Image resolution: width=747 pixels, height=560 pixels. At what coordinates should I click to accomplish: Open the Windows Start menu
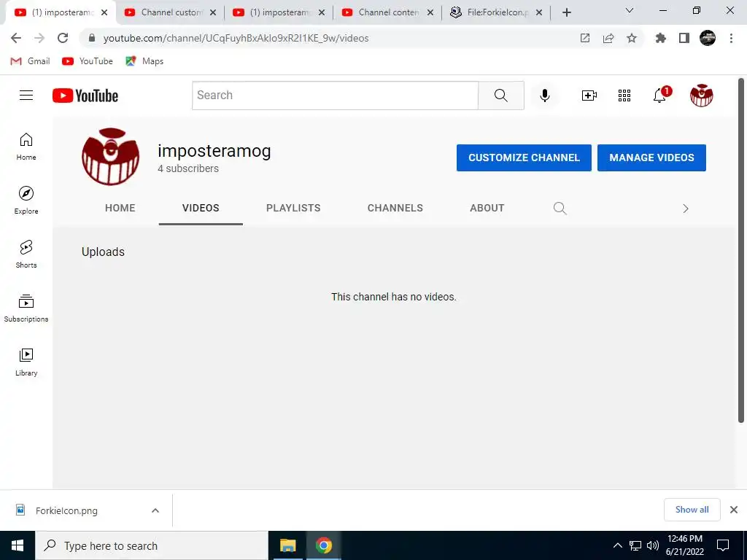(x=18, y=545)
